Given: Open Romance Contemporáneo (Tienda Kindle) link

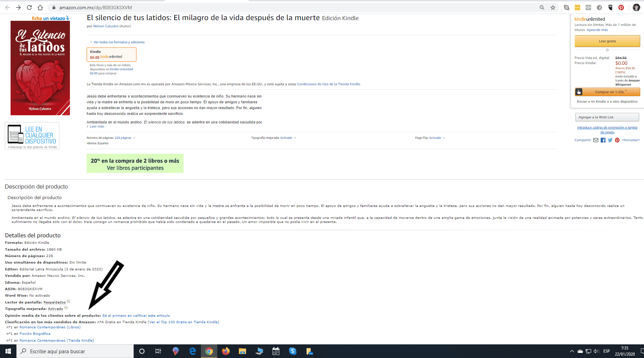Looking at the screenshot, I should 57,341.
